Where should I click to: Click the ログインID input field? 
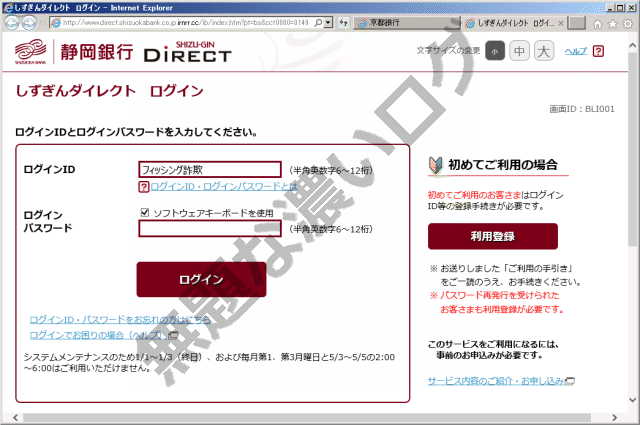[x=210, y=170]
